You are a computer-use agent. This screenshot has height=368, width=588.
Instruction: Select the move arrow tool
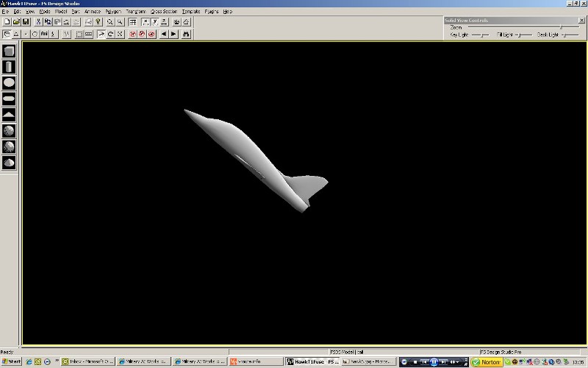click(101, 34)
